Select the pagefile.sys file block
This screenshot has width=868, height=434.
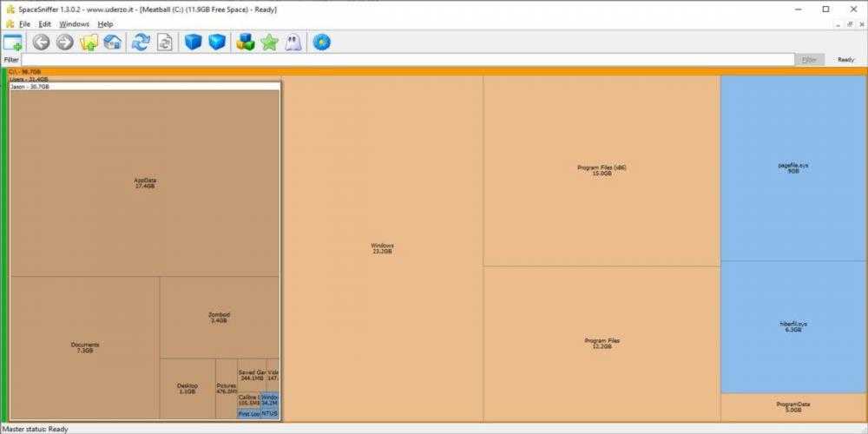(x=793, y=167)
